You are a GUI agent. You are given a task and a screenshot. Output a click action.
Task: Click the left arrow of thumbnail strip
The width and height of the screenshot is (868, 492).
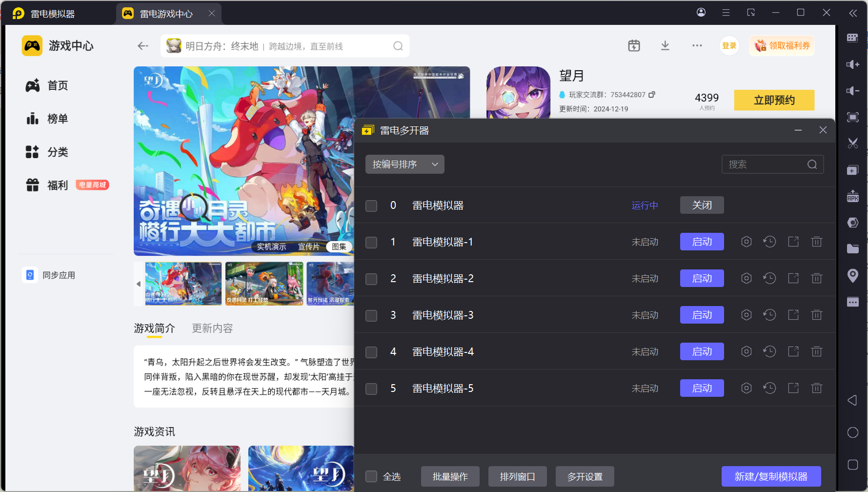pyautogui.click(x=139, y=284)
